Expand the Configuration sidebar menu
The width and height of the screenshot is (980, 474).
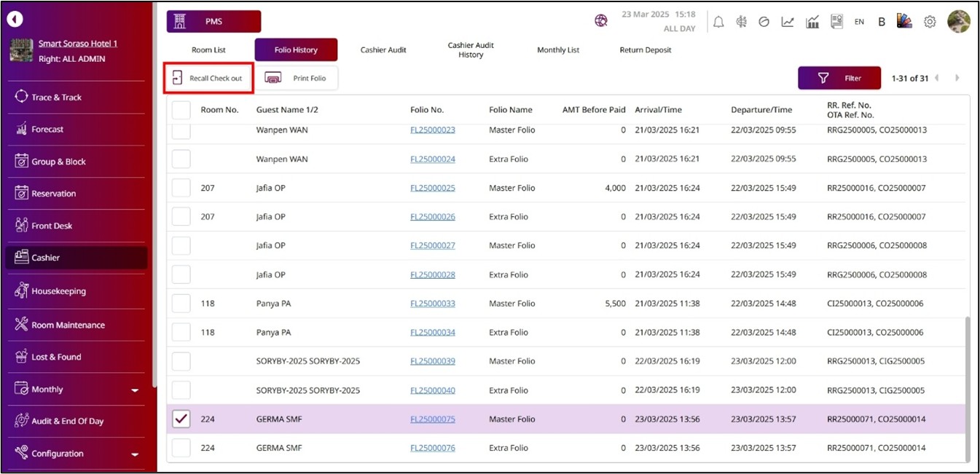click(x=134, y=454)
